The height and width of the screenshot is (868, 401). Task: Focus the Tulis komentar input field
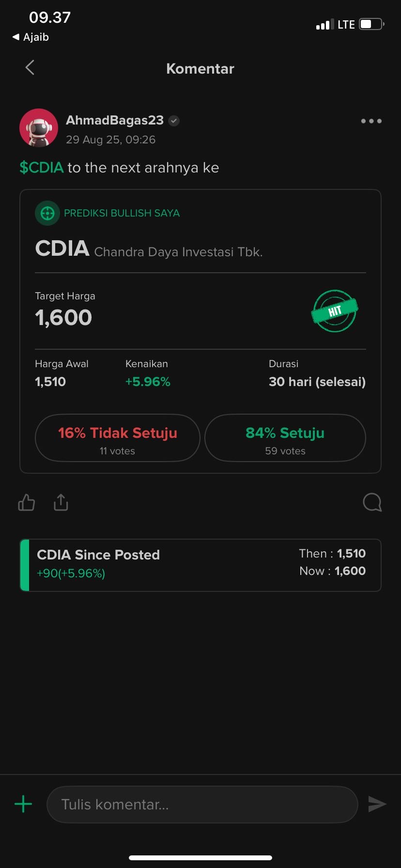click(x=202, y=805)
